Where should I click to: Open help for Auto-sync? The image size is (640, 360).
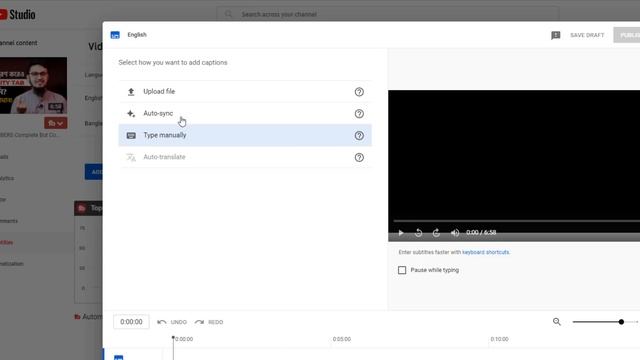359,113
